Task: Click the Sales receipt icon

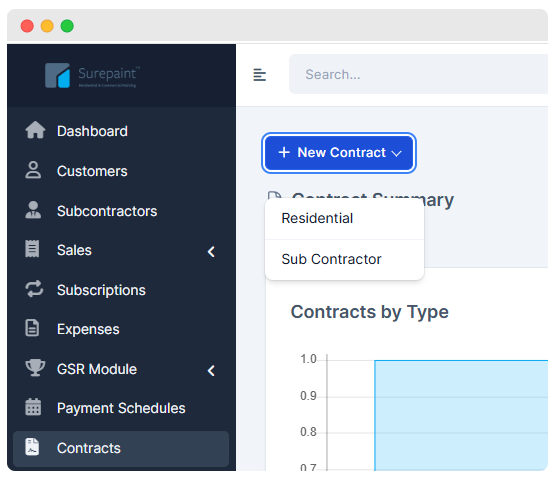Action: [x=32, y=249]
